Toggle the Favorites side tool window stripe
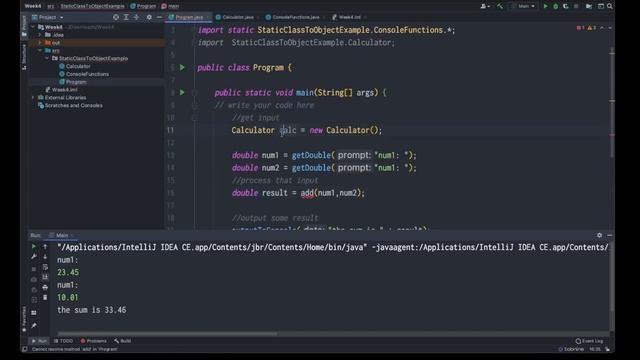Viewport: 640px width, 360px height. click(x=24, y=318)
